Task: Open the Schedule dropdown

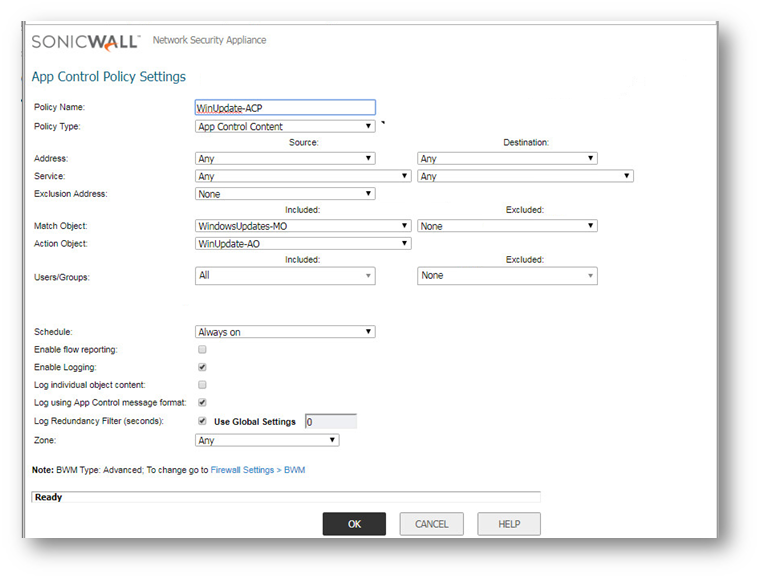Action: point(285,332)
